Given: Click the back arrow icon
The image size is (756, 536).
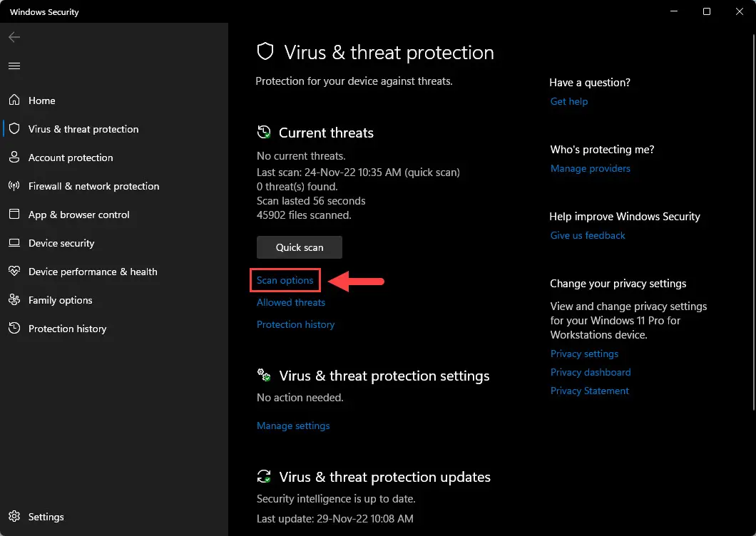Looking at the screenshot, I should point(14,37).
